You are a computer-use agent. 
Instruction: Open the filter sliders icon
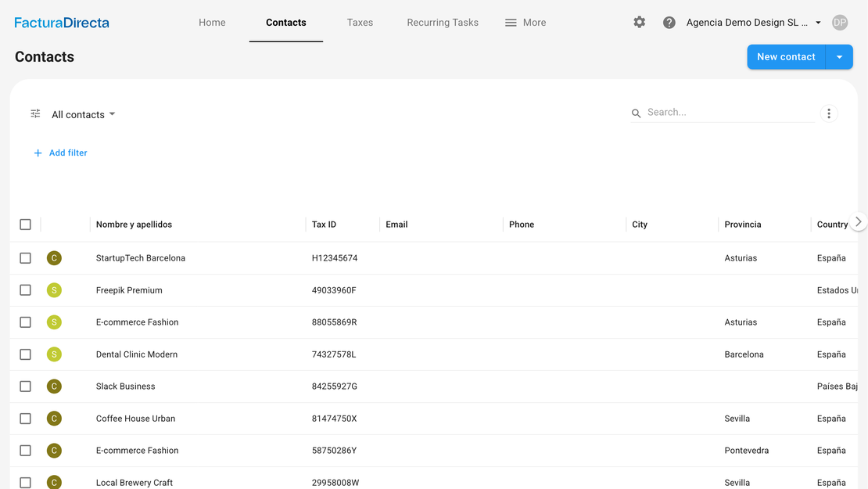click(x=35, y=114)
